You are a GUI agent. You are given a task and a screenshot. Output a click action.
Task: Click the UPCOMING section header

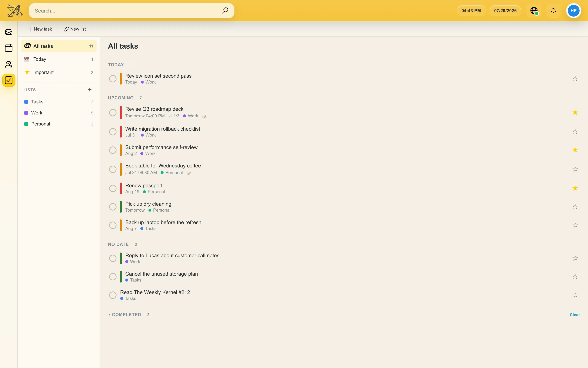(121, 98)
